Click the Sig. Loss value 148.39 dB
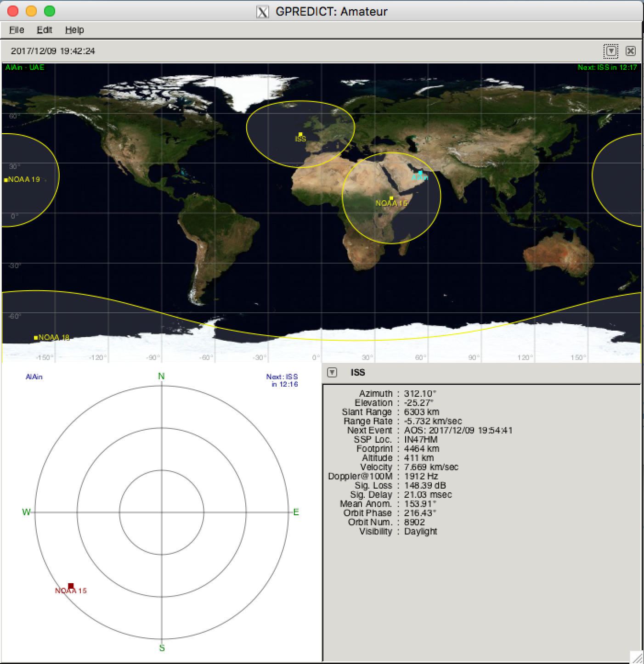Viewport: 644px width, 664px height. (x=425, y=485)
